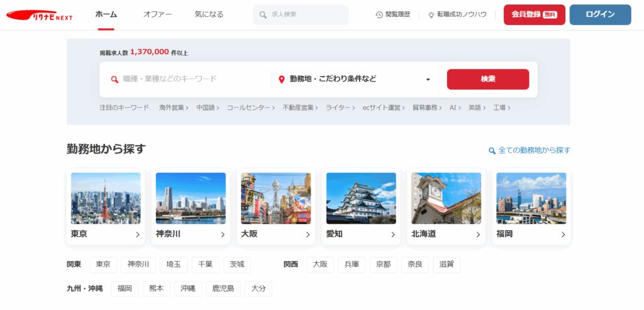Switch to the オファー tab

157,14
